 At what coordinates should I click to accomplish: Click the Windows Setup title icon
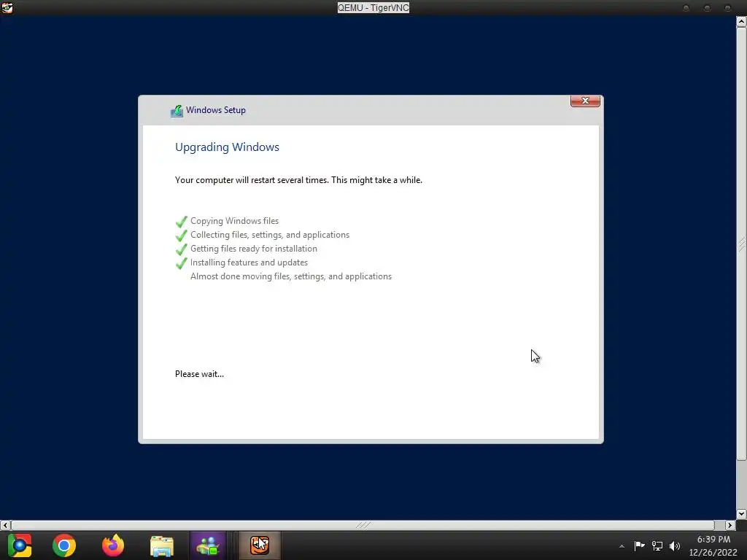click(x=177, y=111)
